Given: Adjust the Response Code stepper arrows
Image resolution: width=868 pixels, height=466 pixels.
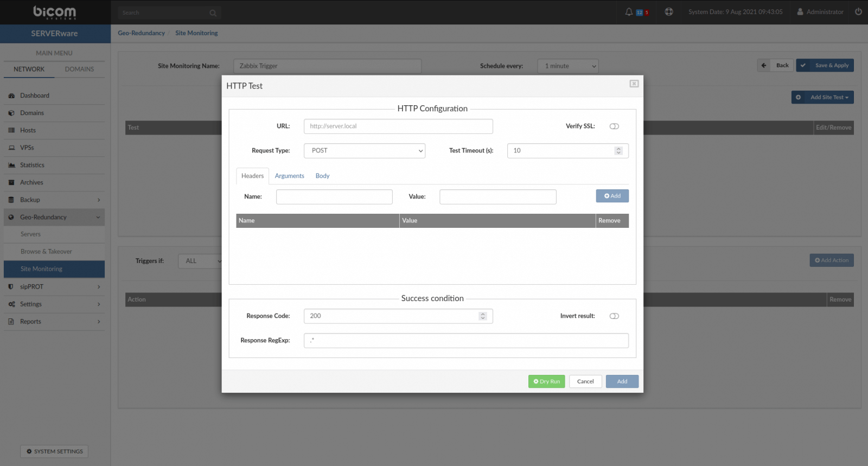Looking at the screenshot, I should click(483, 316).
